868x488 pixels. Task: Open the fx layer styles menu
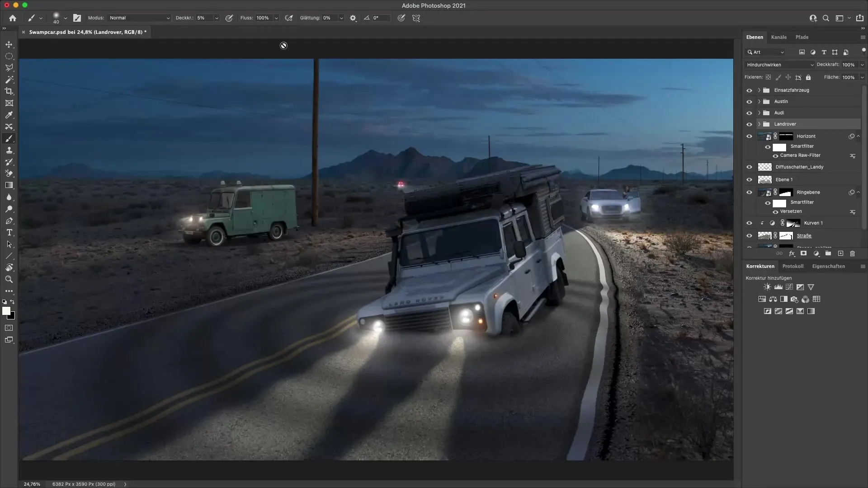(792, 253)
